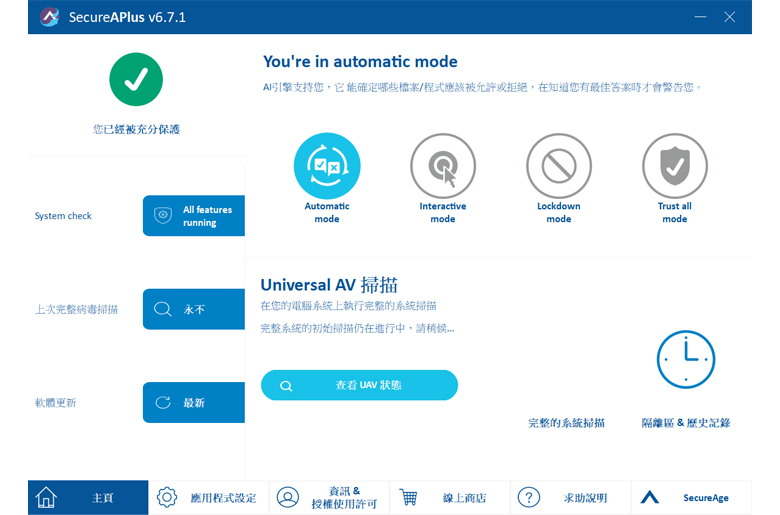Viewport: 780px width, 515px height.
Task: Click the software update 最新 button
Action: point(194,403)
